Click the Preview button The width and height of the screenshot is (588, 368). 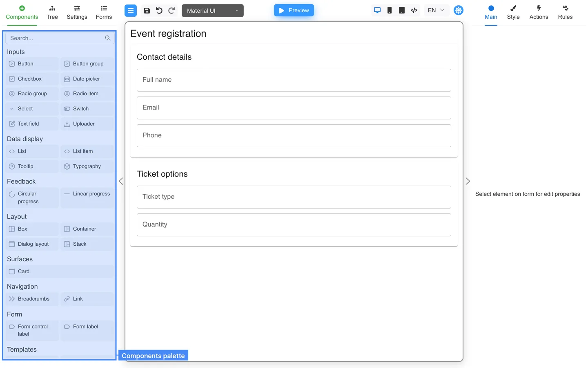[294, 10]
